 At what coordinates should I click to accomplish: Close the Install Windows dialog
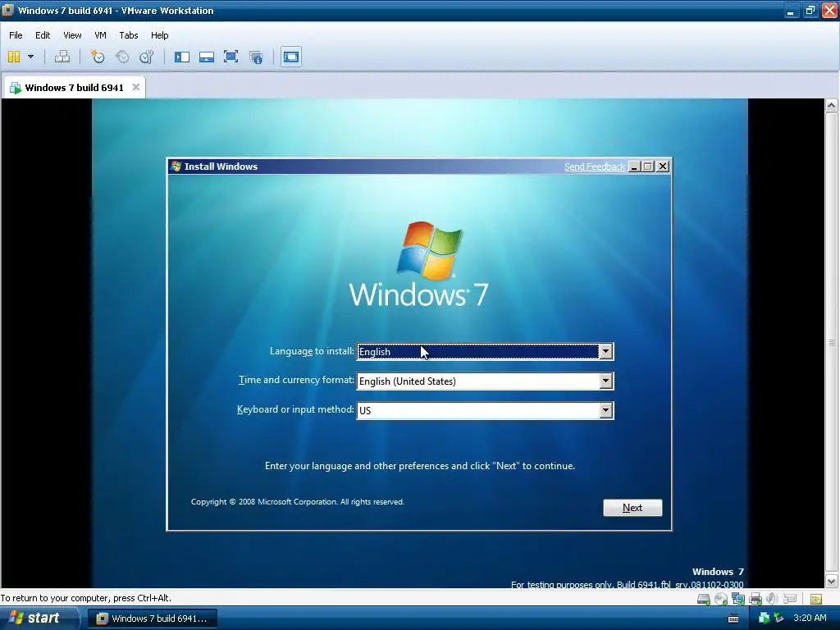[663, 167]
